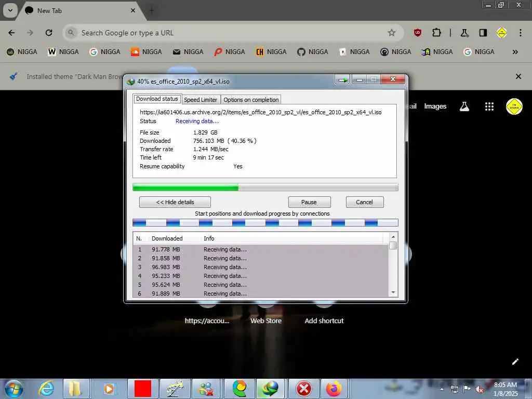Open Internet Explorer from taskbar
The image size is (532, 399).
click(x=46, y=389)
